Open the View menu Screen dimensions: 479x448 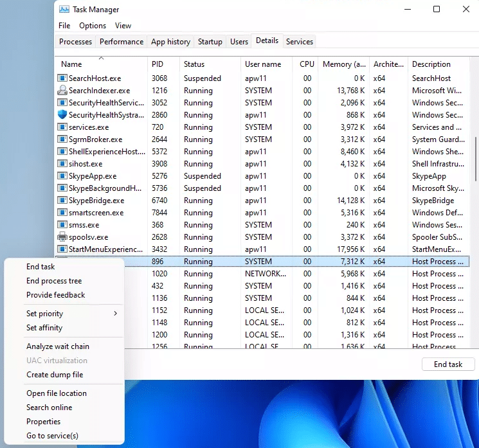point(123,26)
